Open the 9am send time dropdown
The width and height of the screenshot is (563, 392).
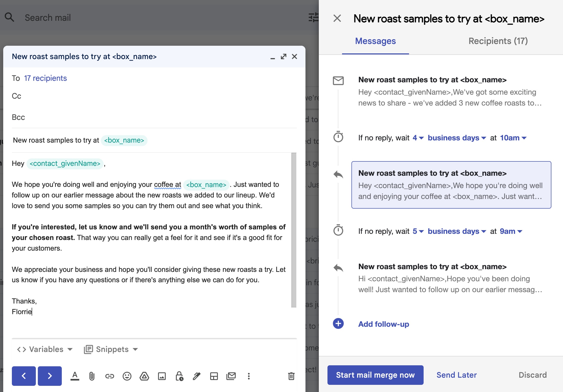[511, 231]
